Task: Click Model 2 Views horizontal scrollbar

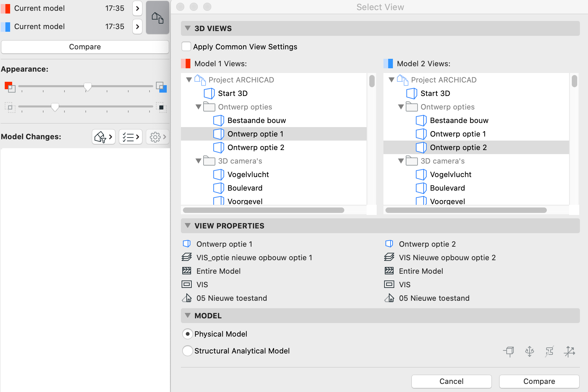Action: click(x=466, y=210)
